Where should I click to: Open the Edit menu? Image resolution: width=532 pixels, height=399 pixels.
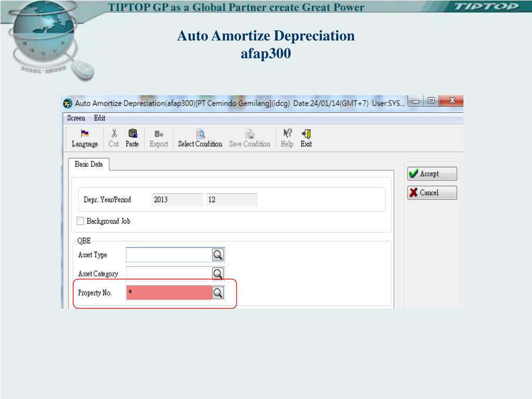click(x=99, y=118)
